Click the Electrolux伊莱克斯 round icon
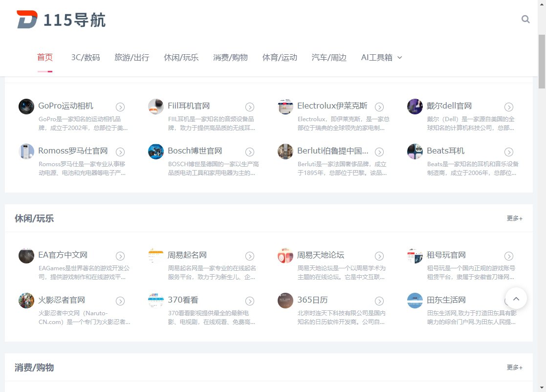This screenshot has height=392, width=546. (285, 107)
